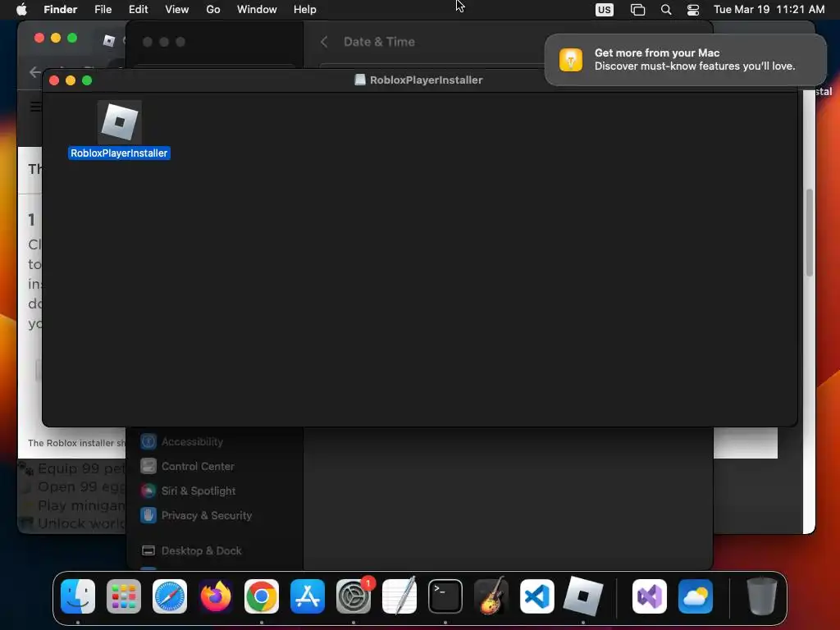
Task: Open the Help menu
Action: [x=305, y=10]
